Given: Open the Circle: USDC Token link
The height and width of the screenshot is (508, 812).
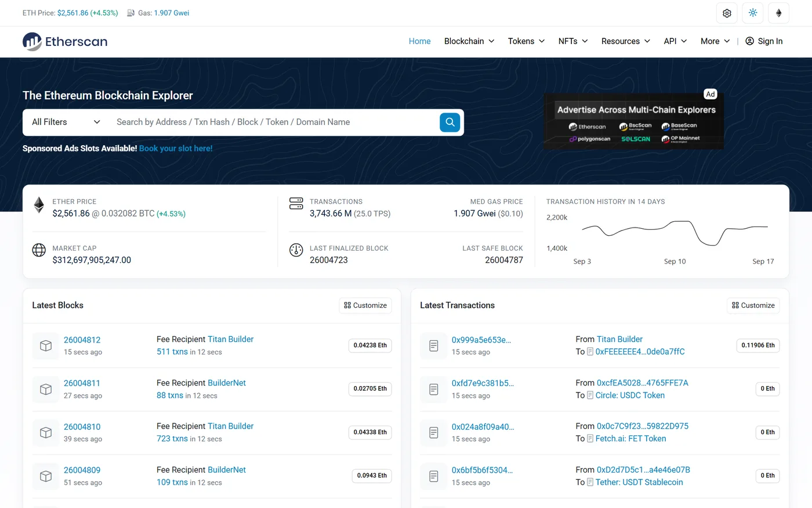Looking at the screenshot, I should 630,395.
